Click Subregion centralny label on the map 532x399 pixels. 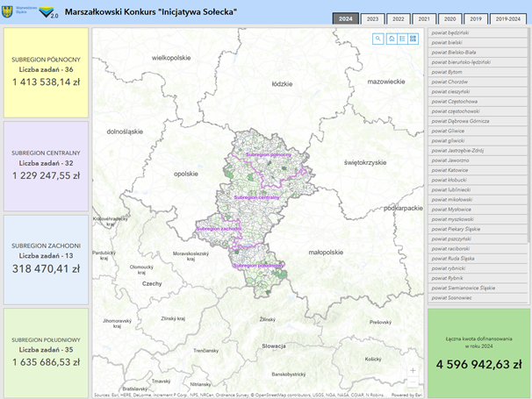coord(255,197)
